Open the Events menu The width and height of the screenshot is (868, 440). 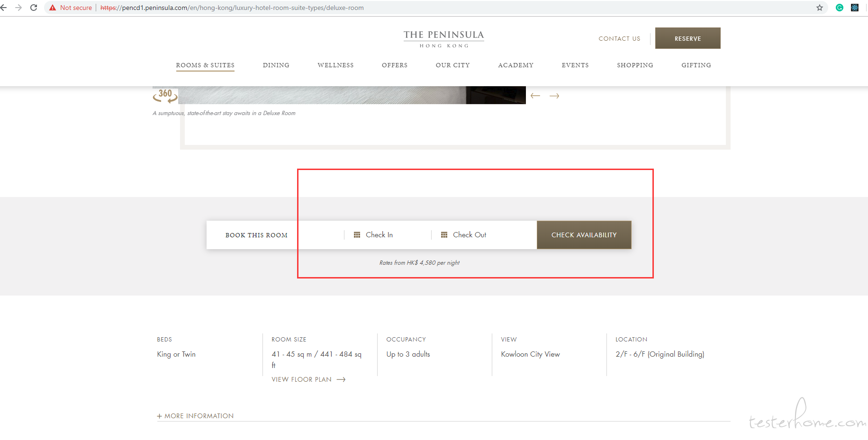575,65
